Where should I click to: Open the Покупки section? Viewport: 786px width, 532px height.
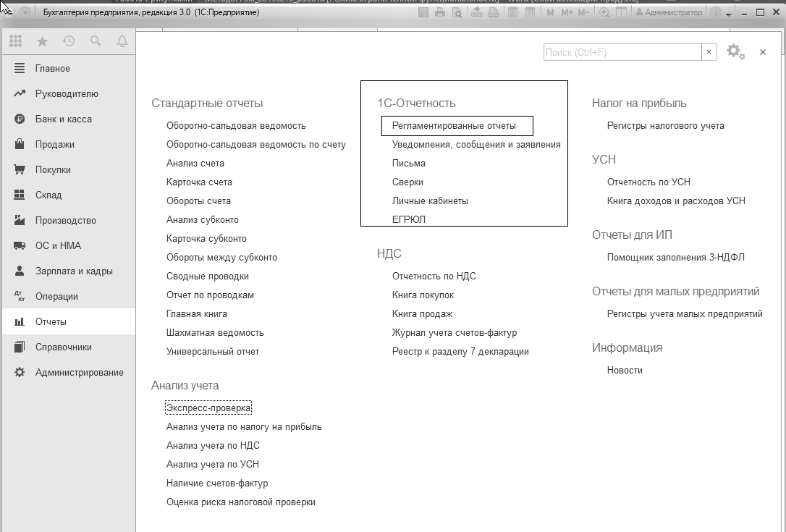pos(68,169)
